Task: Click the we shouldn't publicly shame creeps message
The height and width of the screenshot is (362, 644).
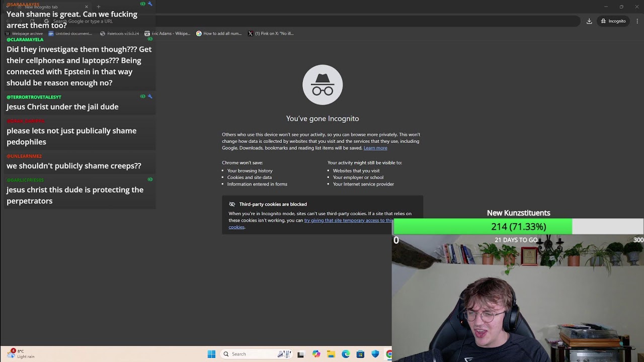Action: (74, 166)
